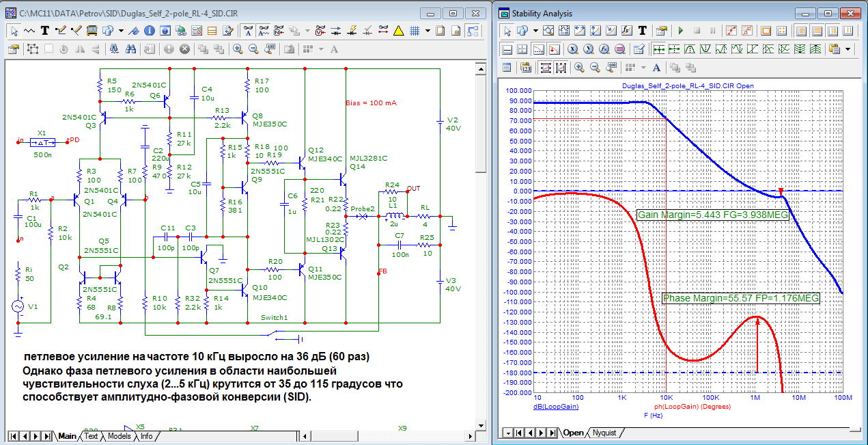The width and height of the screenshot is (868, 445).
Task: Switch to the Models tab
Action: [x=119, y=436]
